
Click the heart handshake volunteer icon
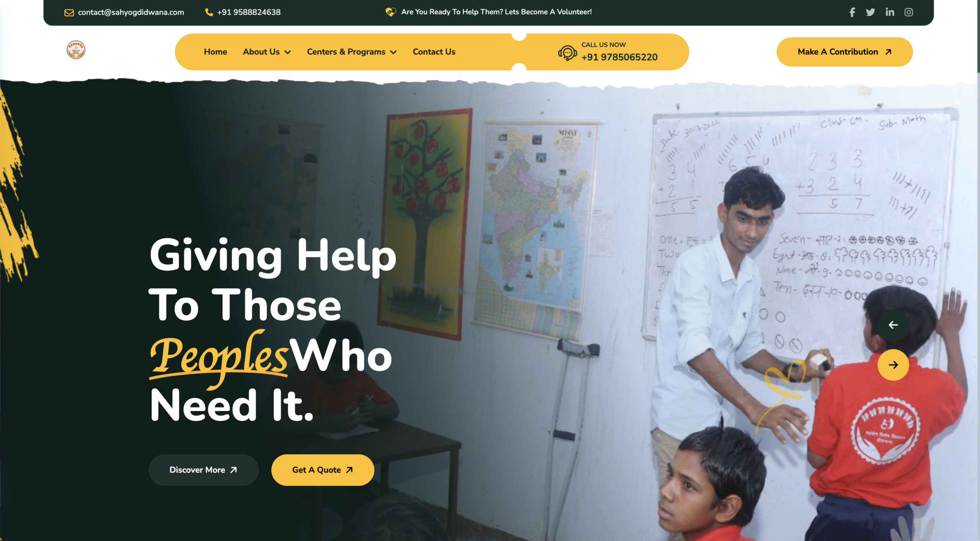click(x=390, y=12)
